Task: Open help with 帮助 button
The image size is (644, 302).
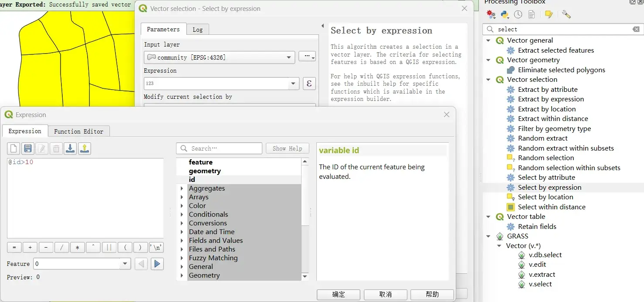Action: click(432, 295)
